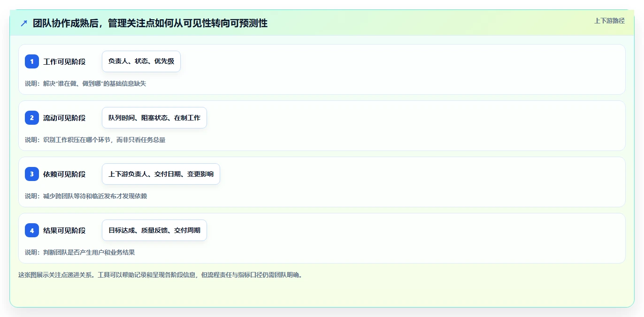The height and width of the screenshot is (317, 644).
Task: Click the 上下游负责人、交付日期、变更影响 chip
Action: [x=161, y=174]
